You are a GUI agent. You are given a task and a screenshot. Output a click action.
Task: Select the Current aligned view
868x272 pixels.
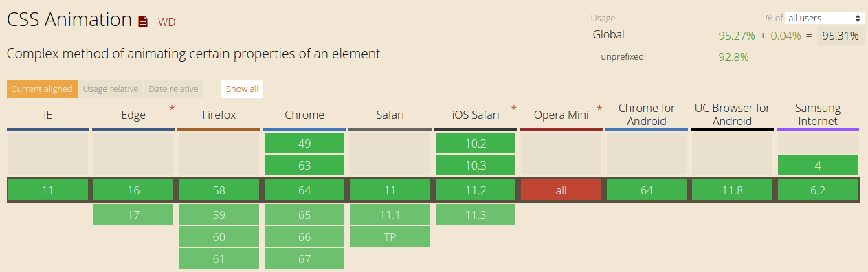coord(42,89)
